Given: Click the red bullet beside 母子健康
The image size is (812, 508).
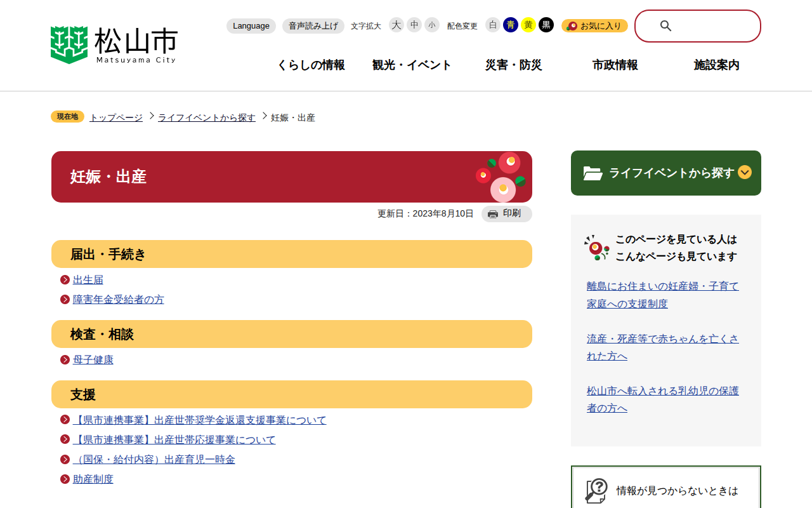Looking at the screenshot, I should pos(65,360).
